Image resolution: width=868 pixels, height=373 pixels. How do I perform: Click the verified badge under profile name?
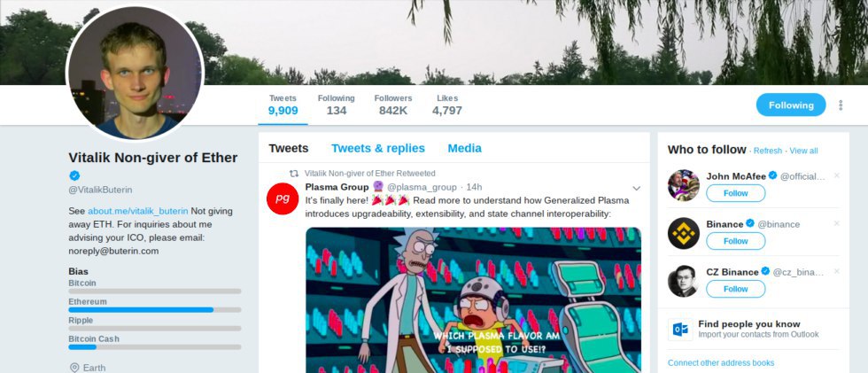(74, 175)
